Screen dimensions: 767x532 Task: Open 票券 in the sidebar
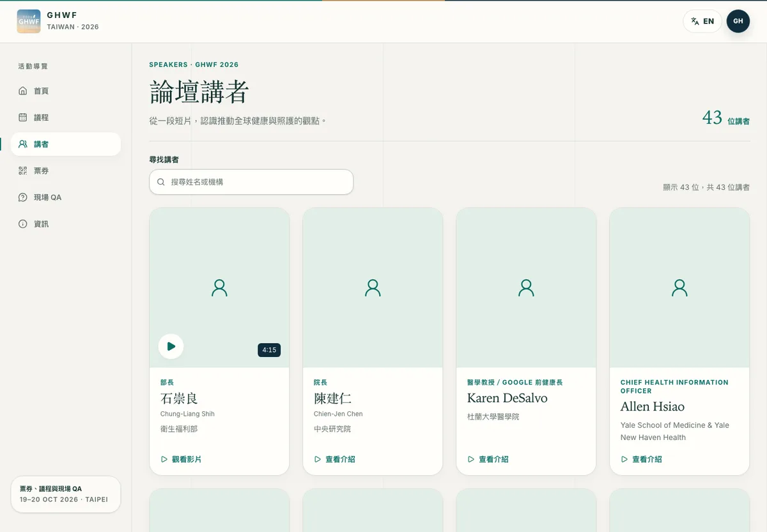pos(66,171)
